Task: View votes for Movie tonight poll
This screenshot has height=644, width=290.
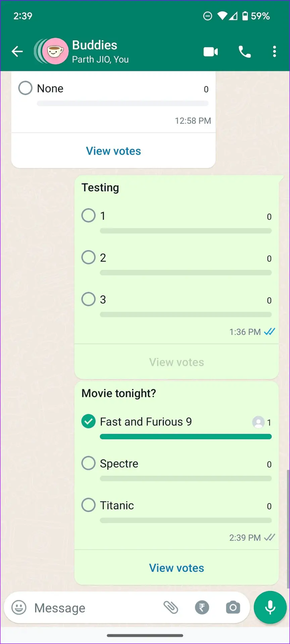Action: (177, 568)
